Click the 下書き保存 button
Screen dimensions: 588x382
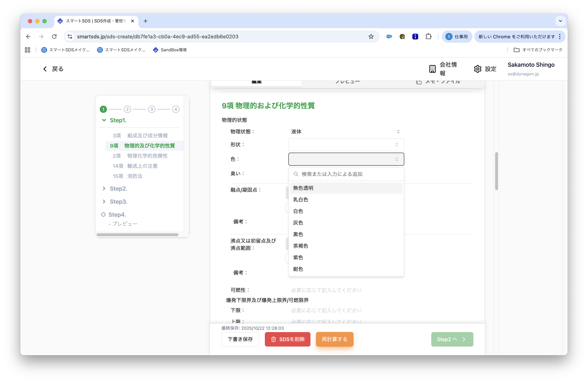pyautogui.click(x=240, y=339)
